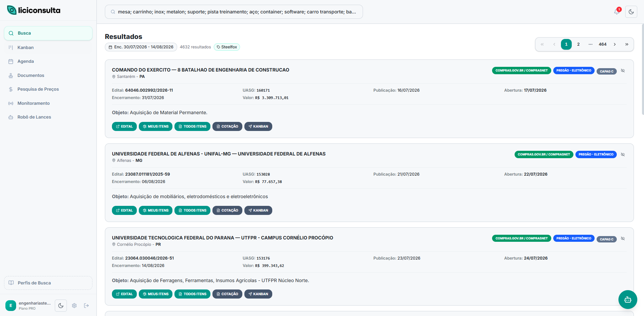
Task: Open Agenda in sidebar
Action: (48, 61)
